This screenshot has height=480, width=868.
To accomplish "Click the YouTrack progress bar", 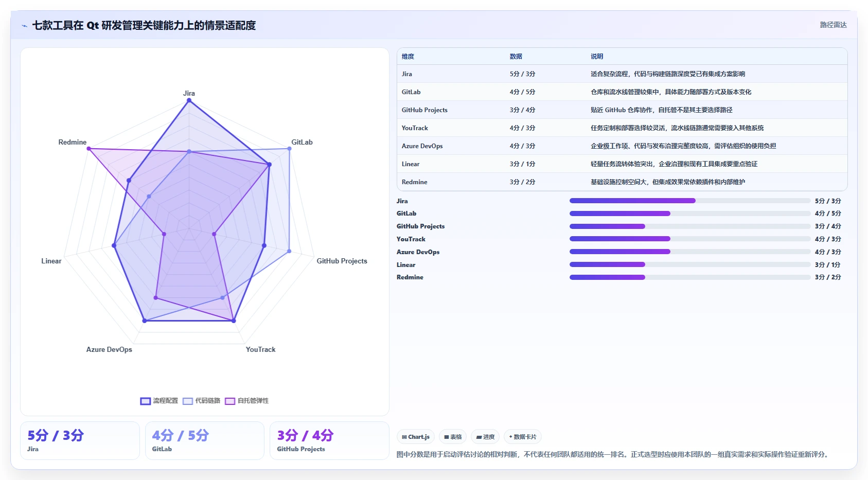I will point(690,239).
